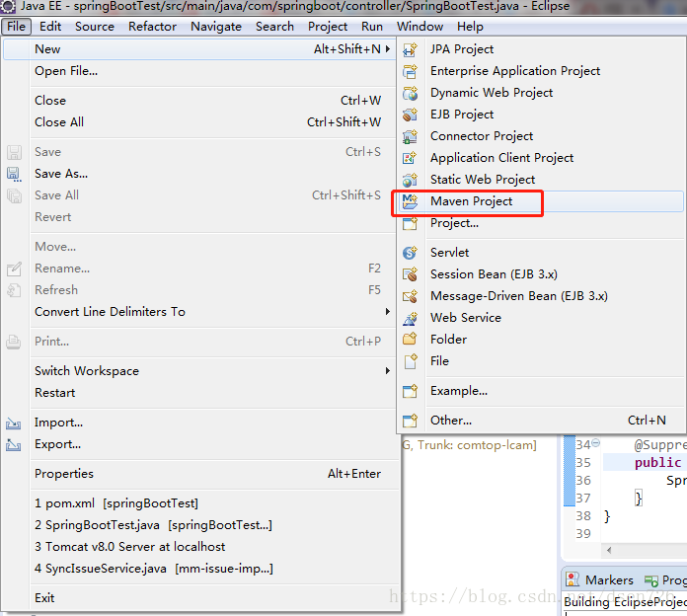Image resolution: width=687 pixels, height=616 pixels.
Task: Expand the New submenu arrow
Action: click(387, 49)
